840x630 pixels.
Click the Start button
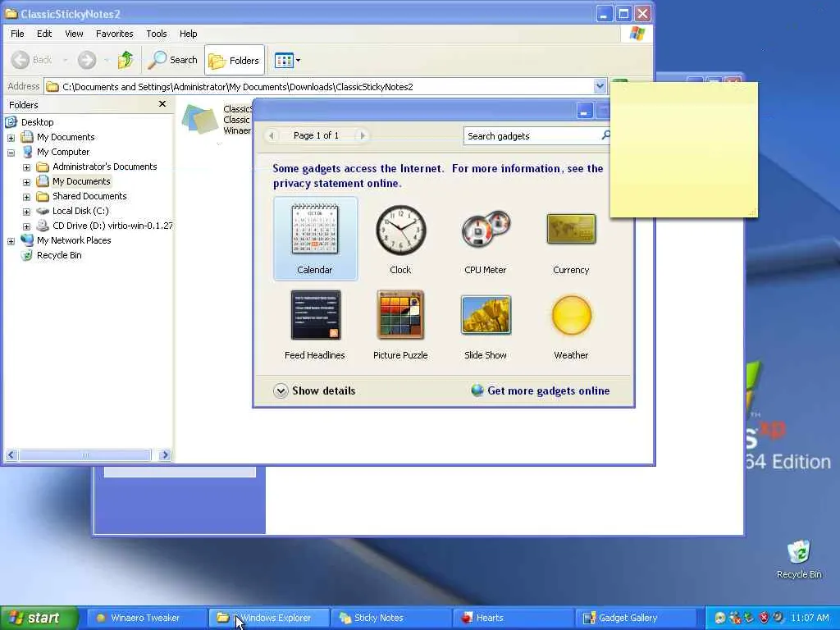39,618
